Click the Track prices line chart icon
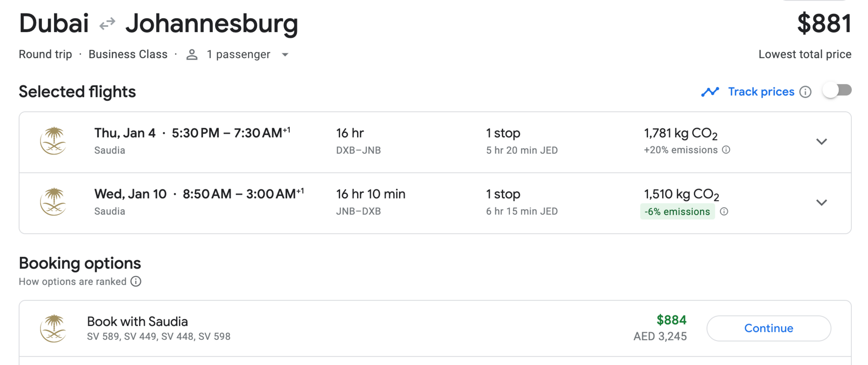This screenshot has width=868, height=365. coord(710,92)
